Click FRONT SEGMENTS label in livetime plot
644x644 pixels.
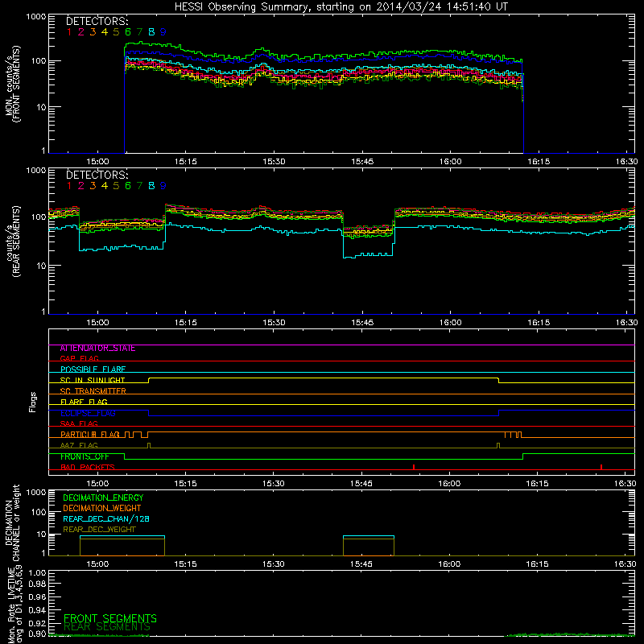point(110,618)
